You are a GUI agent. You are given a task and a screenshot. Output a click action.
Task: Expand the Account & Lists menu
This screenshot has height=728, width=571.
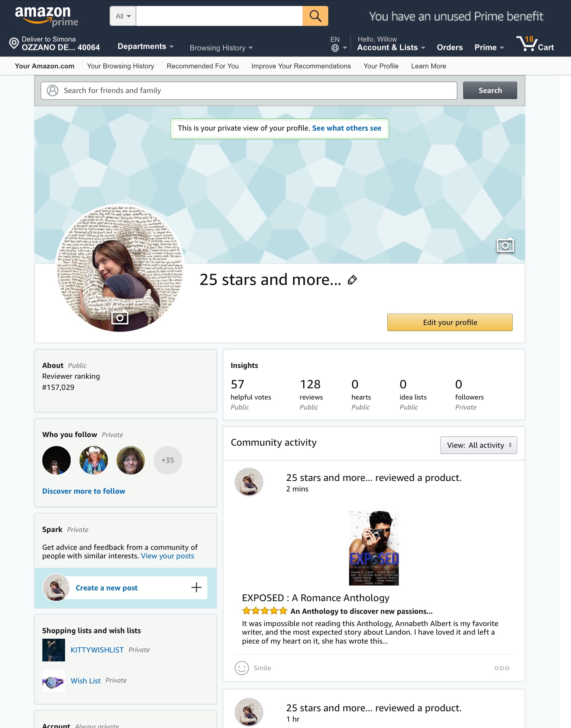(391, 47)
